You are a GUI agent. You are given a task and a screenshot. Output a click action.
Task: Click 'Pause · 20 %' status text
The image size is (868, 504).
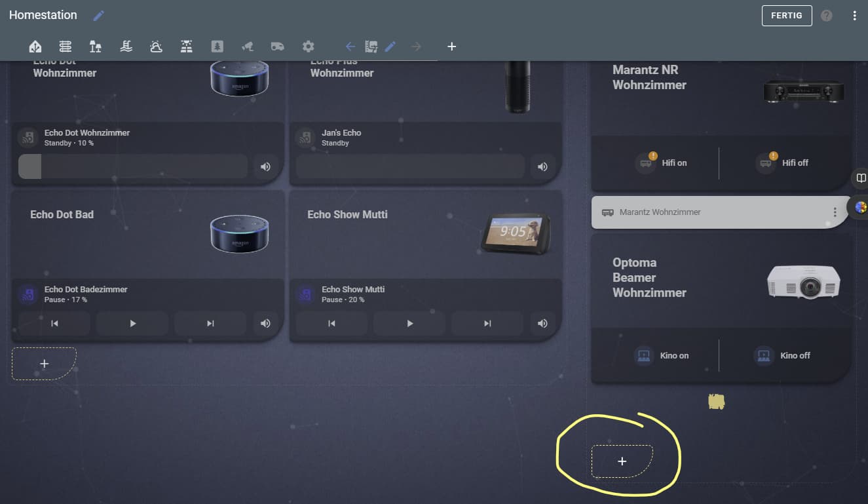click(x=343, y=300)
